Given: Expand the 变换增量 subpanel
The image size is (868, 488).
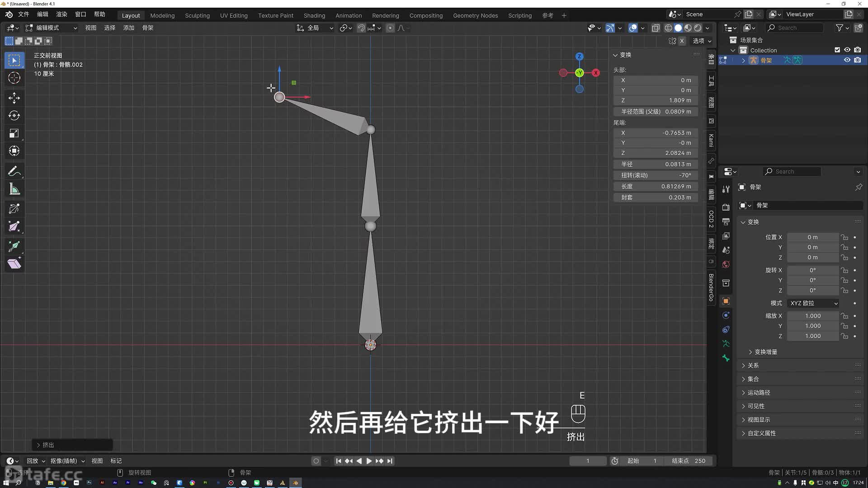Looking at the screenshot, I should [x=765, y=352].
